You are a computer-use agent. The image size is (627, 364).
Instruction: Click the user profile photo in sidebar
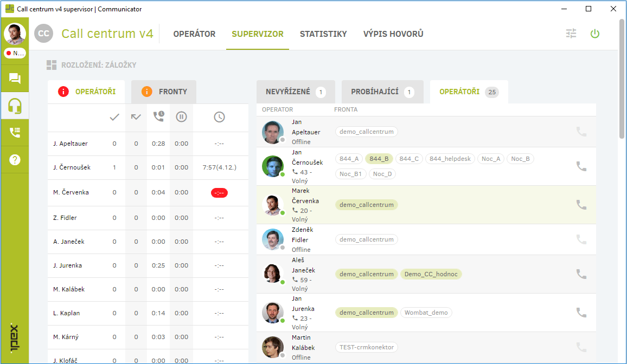[x=15, y=34]
